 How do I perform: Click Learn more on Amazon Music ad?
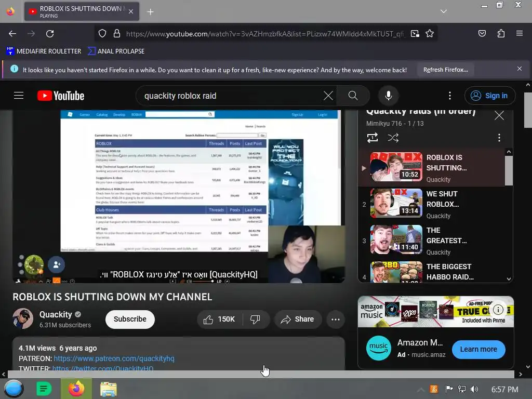pos(478,349)
